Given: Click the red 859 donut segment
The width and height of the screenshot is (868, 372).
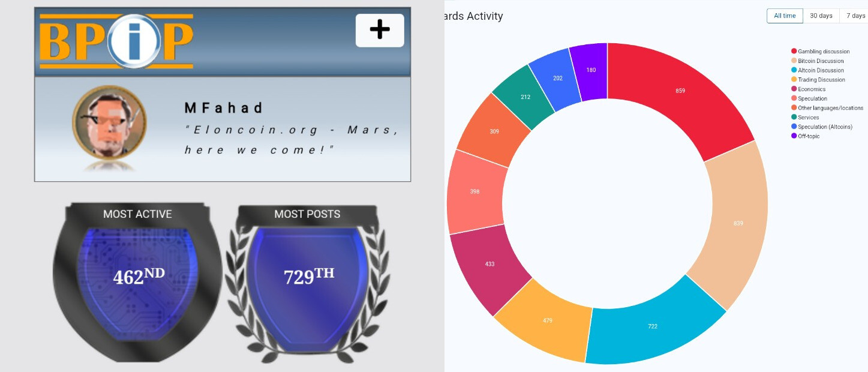Looking at the screenshot, I should point(680,91).
